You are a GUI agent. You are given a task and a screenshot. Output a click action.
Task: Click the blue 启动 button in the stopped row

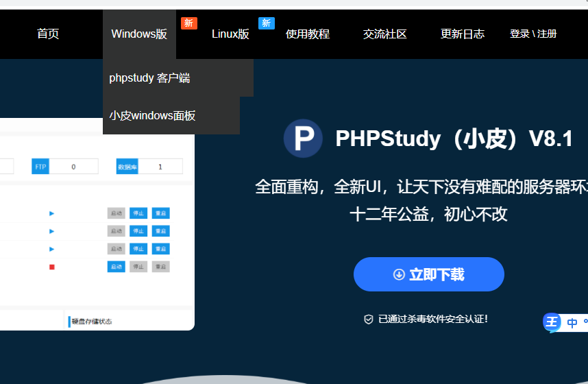tap(117, 267)
